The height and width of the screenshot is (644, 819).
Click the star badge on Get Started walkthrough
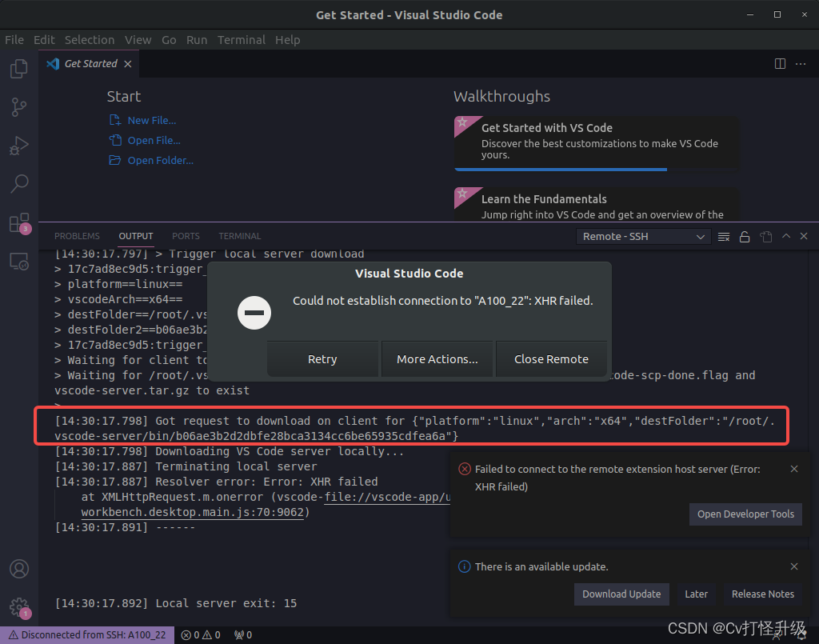462,122
